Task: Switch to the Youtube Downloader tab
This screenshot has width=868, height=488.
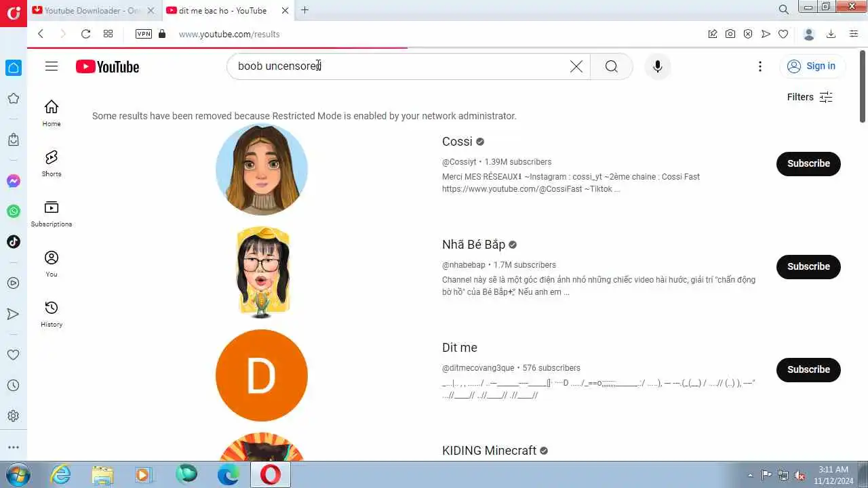Action: [94, 10]
